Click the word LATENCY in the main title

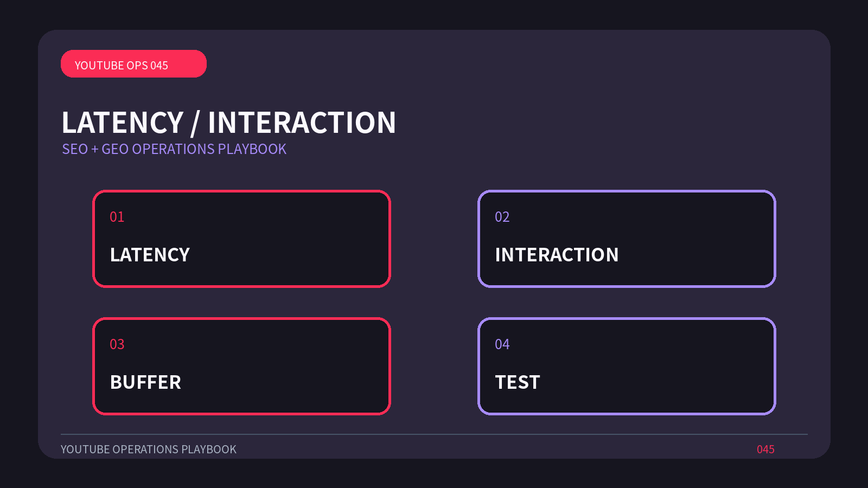123,123
